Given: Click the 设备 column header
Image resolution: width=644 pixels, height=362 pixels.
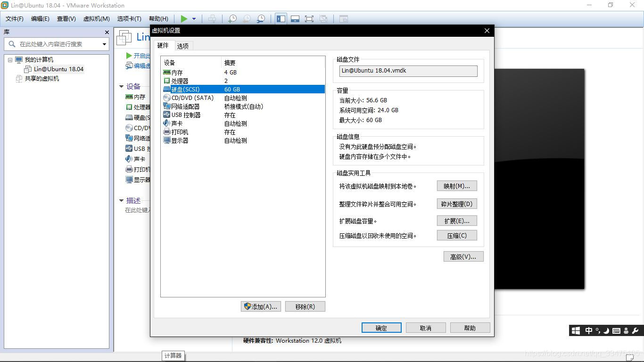Looking at the screenshot, I should point(191,63).
